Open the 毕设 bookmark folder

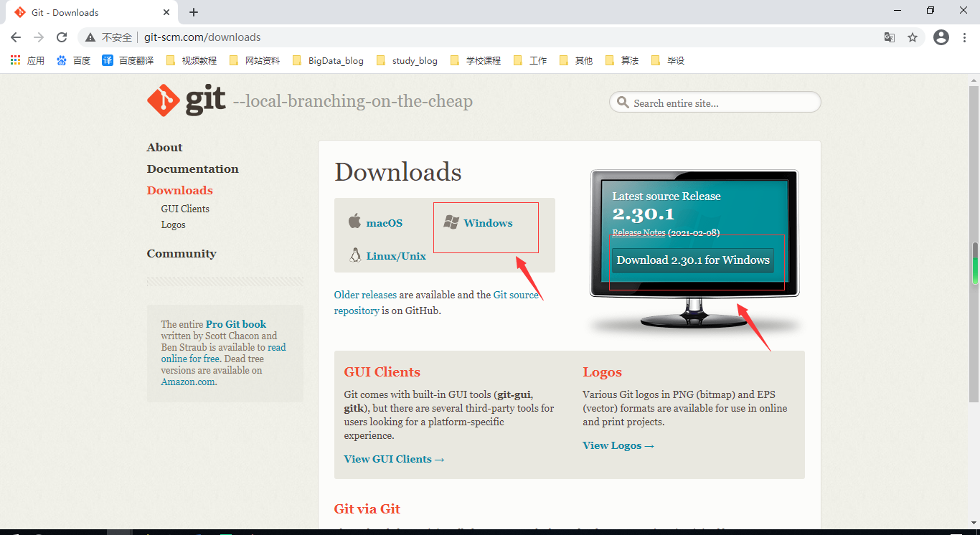point(668,60)
